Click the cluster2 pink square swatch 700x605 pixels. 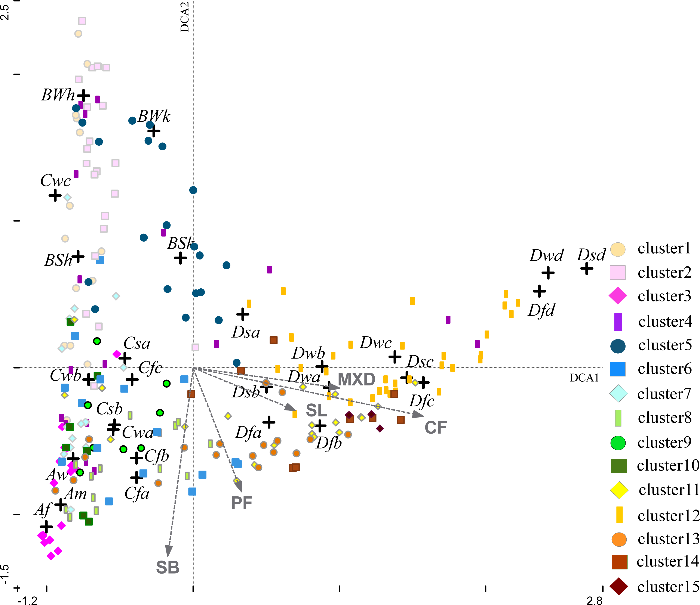(x=618, y=272)
